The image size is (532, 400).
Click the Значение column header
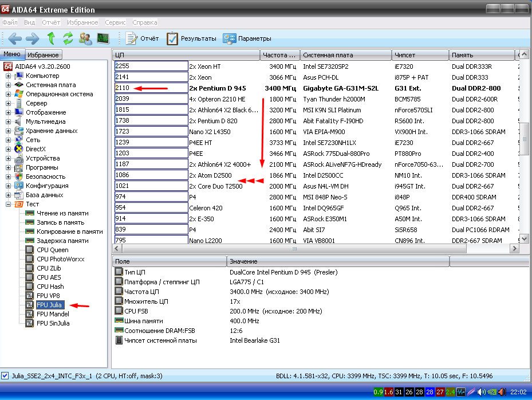[x=338, y=261]
